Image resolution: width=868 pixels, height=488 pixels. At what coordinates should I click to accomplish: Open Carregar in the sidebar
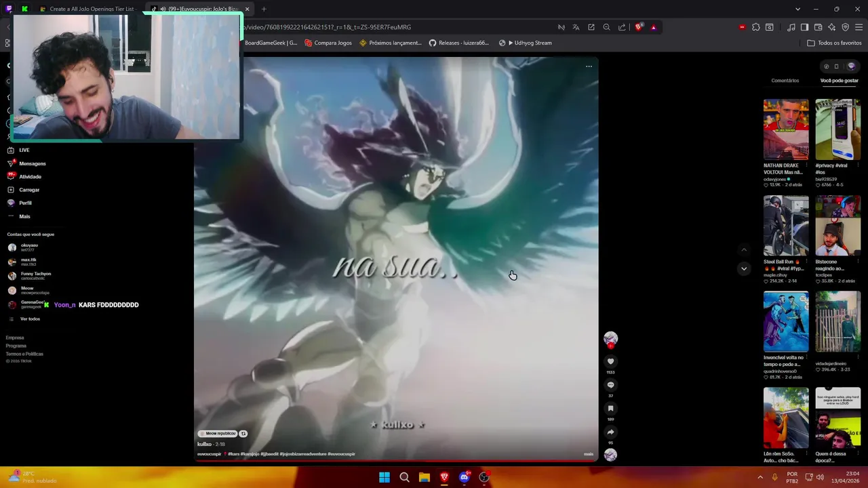click(x=24, y=190)
